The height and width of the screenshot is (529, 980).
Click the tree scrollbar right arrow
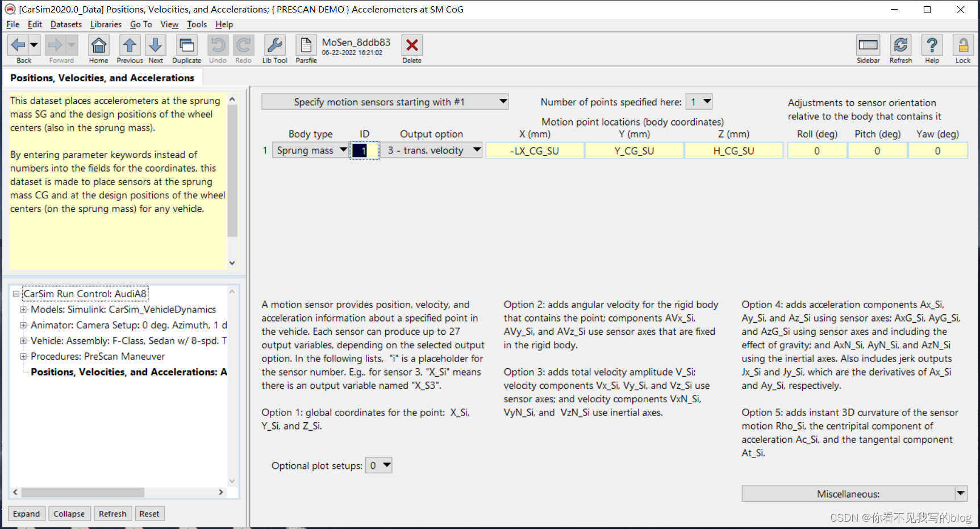click(221, 492)
